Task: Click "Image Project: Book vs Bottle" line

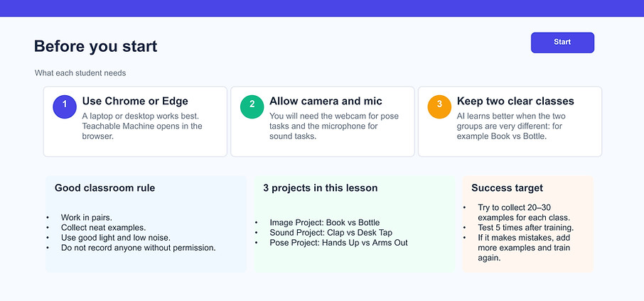Action: (x=324, y=223)
